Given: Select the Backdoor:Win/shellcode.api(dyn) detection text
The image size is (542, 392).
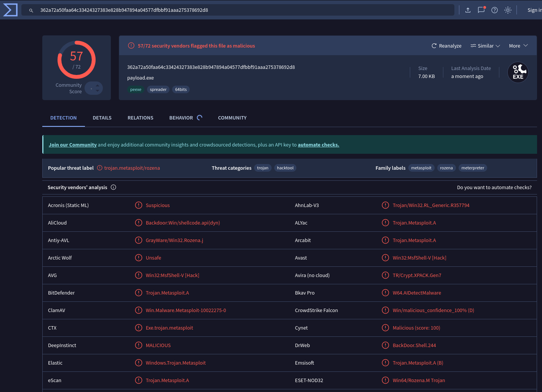Looking at the screenshot, I should click(x=183, y=223).
